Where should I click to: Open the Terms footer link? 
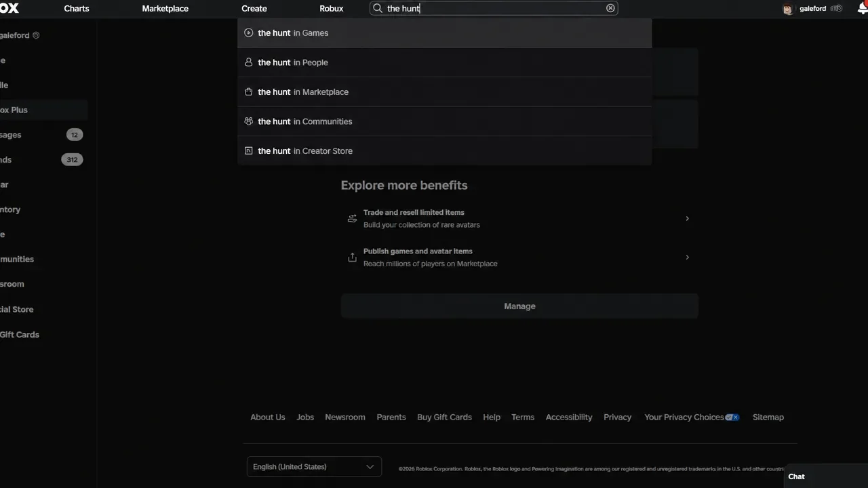523,417
